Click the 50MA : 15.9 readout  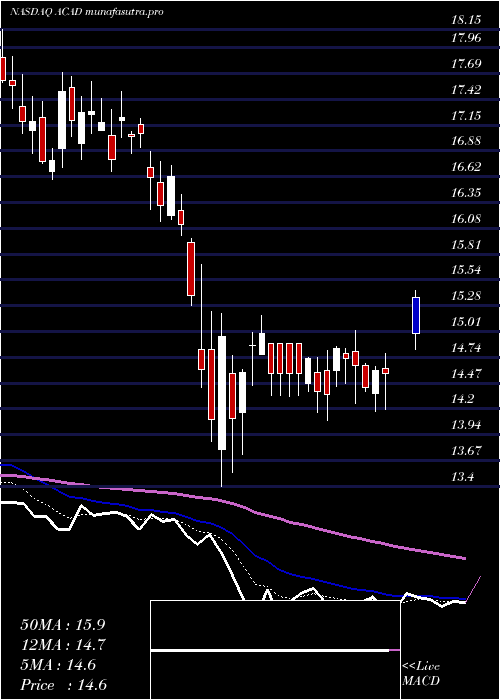pyautogui.click(x=63, y=625)
